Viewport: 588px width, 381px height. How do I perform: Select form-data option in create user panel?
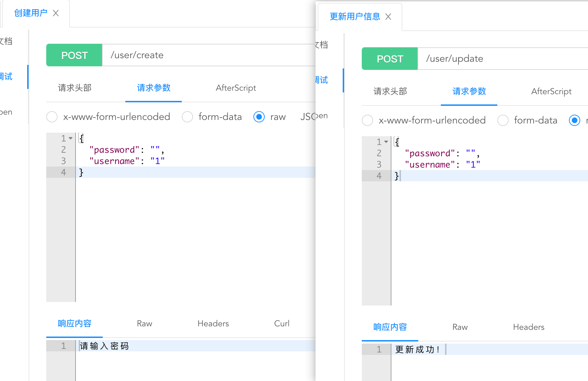tap(187, 117)
